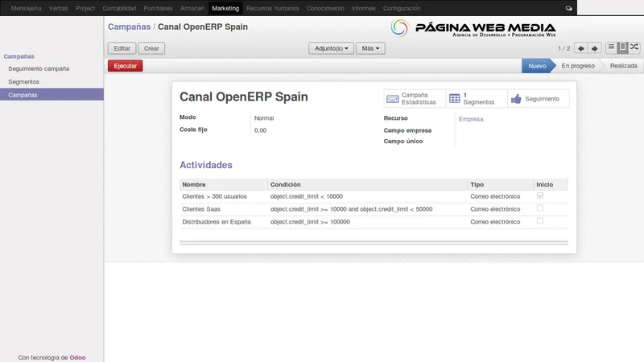Switch to list view icon
The image size is (644, 362).
tap(611, 47)
